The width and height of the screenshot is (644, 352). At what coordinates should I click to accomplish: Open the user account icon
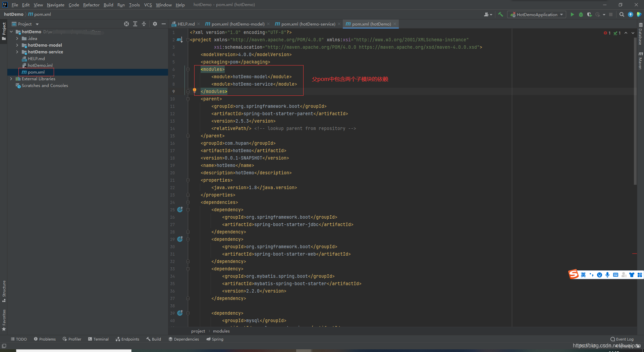(x=488, y=14)
